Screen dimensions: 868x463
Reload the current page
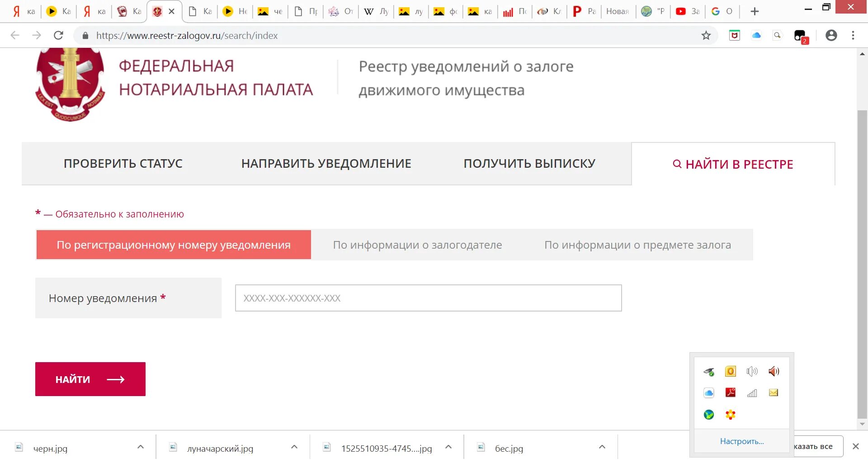pyautogui.click(x=58, y=35)
